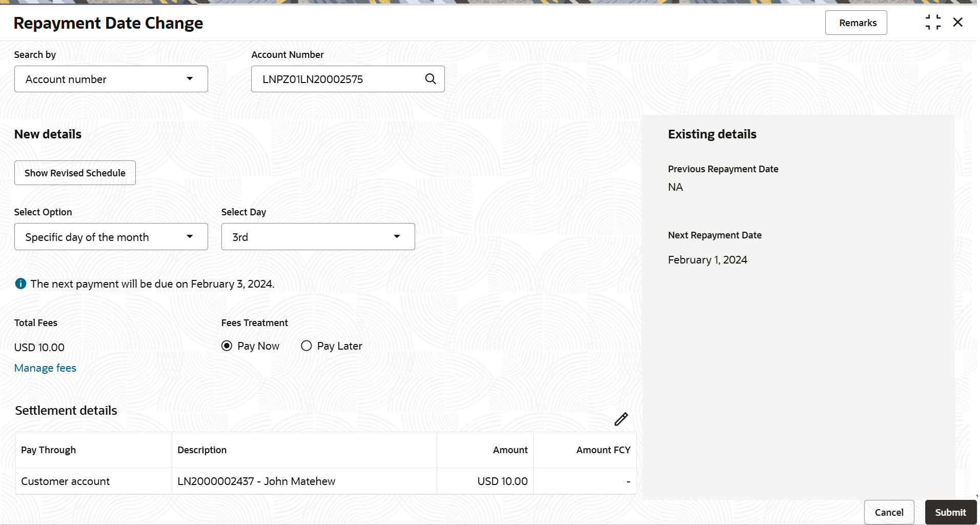Open the Search by dropdown

click(111, 79)
